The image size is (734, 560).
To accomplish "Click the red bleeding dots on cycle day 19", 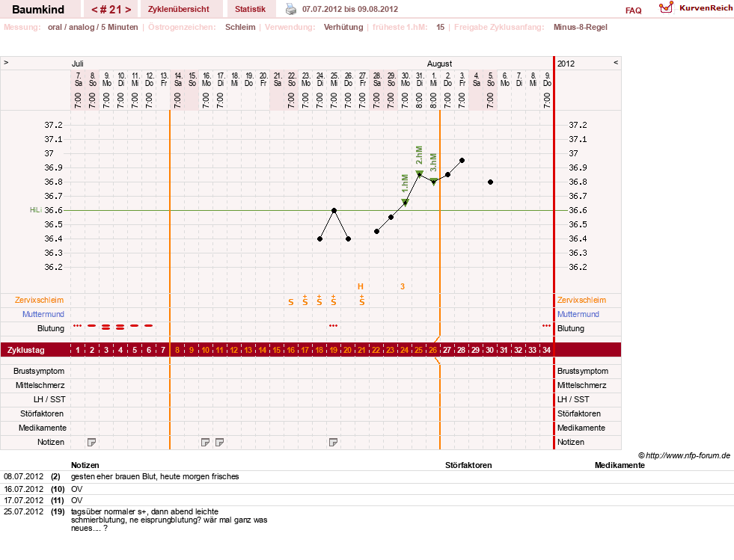I will [x=333, y=326].
